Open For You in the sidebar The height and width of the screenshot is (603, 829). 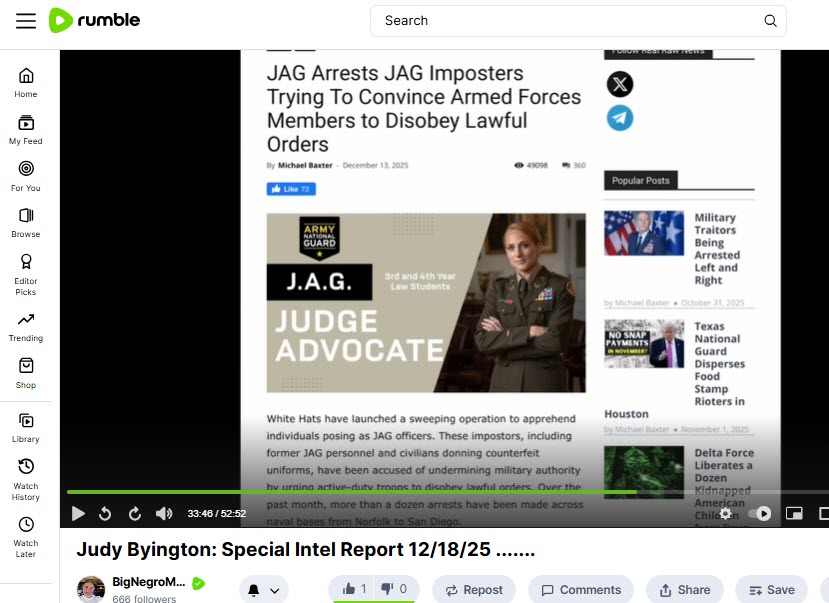25,177
